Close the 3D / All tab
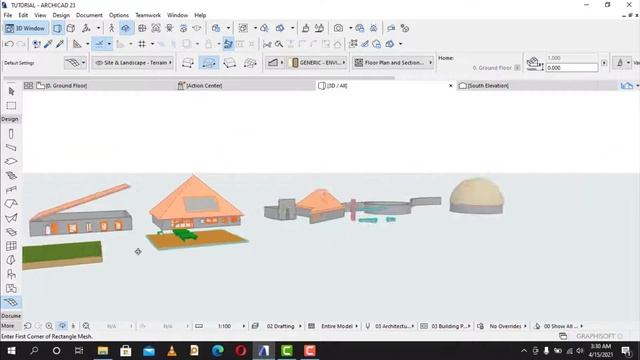The height and width of the screenshot is (360, 640). pyautogui.click(x=451, y=85)
